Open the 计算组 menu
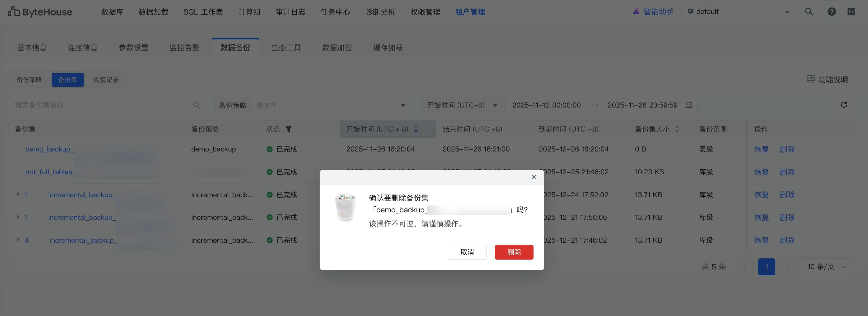The image size is (868, 316). point(249,12)
